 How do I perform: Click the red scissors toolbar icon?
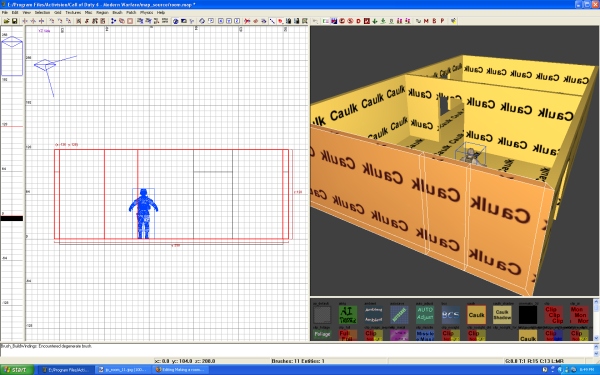coord(247,21)
